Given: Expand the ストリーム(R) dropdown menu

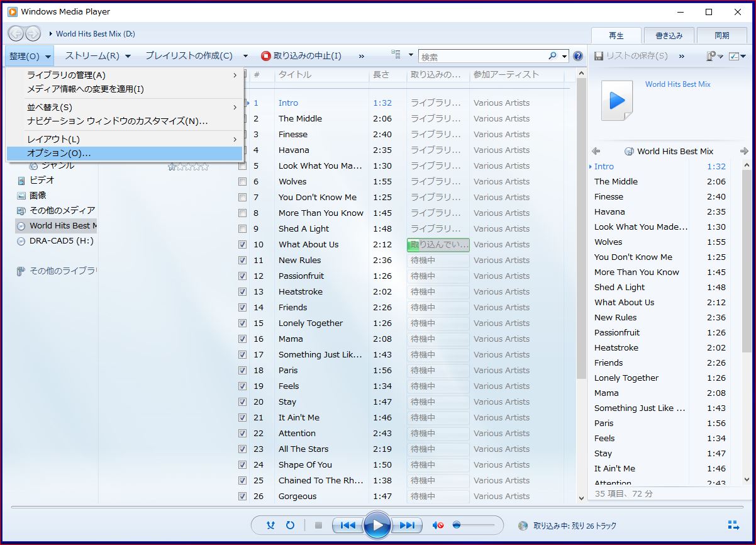Looking at the screenshot, I should click(97, 56).
